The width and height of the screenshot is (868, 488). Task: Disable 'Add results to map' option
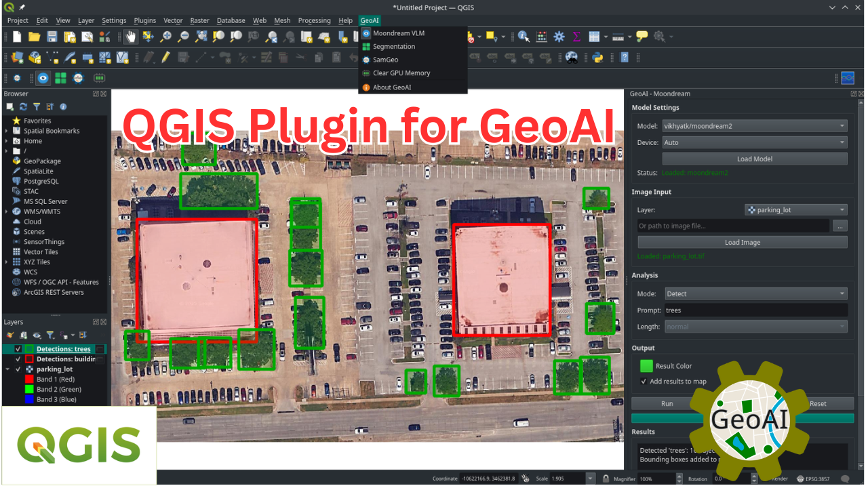pos(644,381)
